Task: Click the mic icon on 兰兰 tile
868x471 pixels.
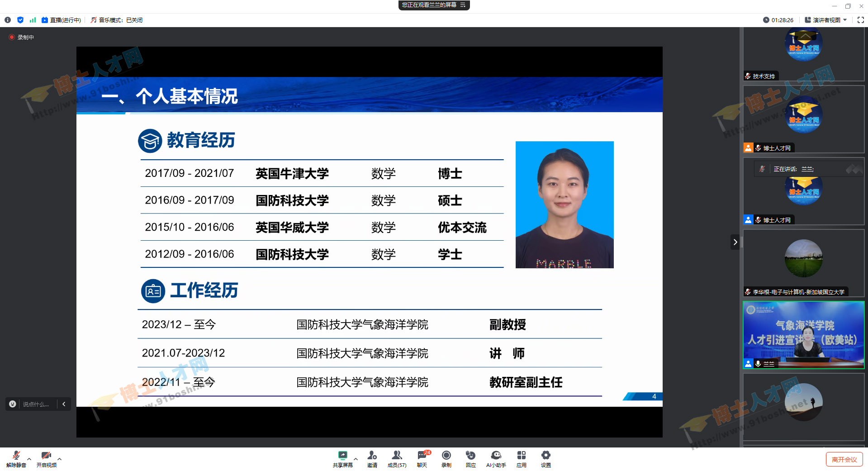Action: click(x=758, y=364)
